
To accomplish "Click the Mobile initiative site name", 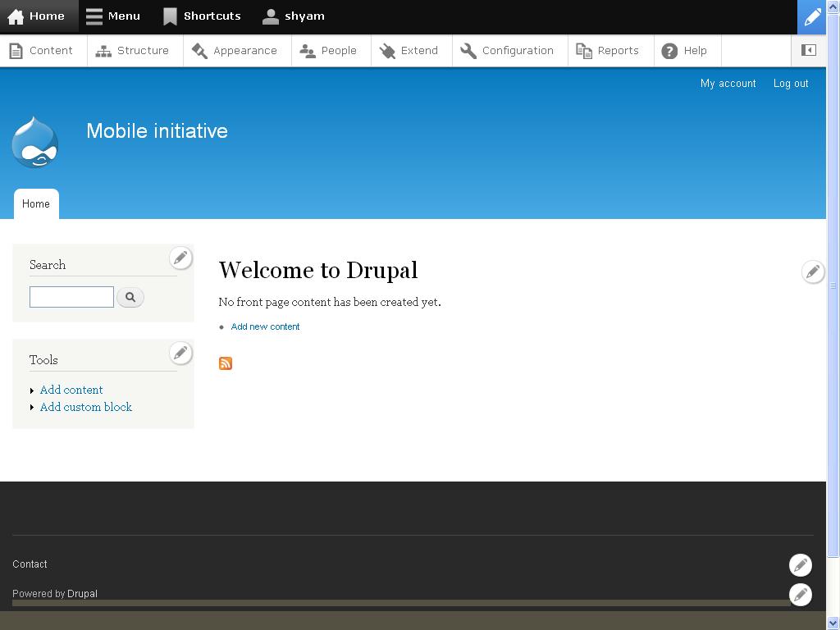I will [157, 130].
